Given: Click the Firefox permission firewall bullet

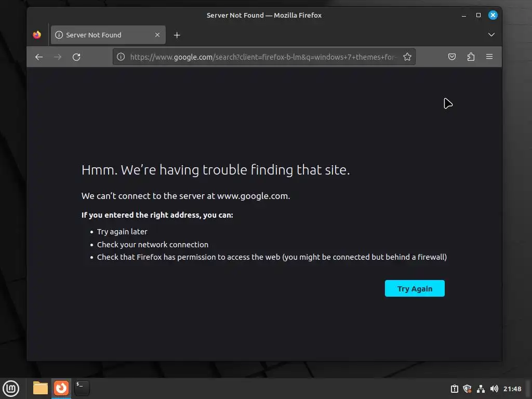Looking at the screenshot, I should coord(272,257).
